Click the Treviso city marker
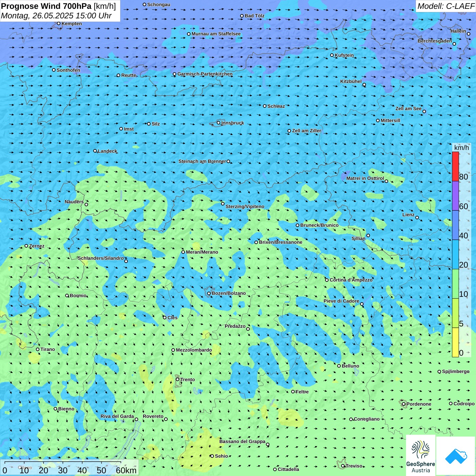476x476 pixels. pos(343,466)
